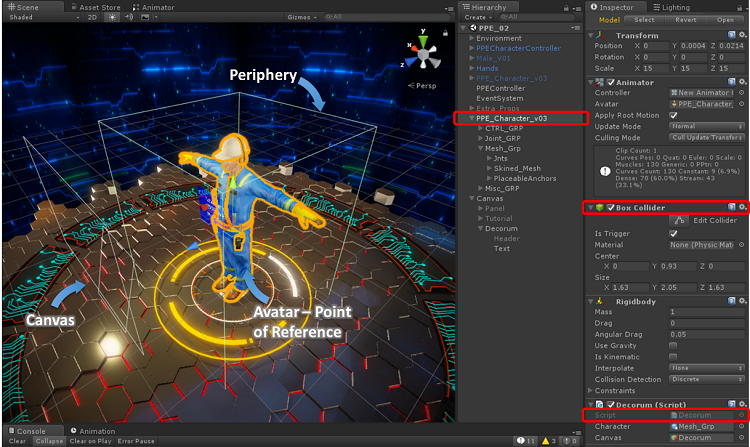Click the Mass input field

pos(706,312)
